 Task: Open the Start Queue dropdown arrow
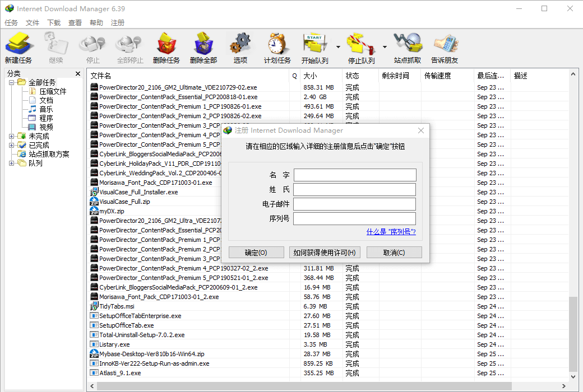pos(338,47)
